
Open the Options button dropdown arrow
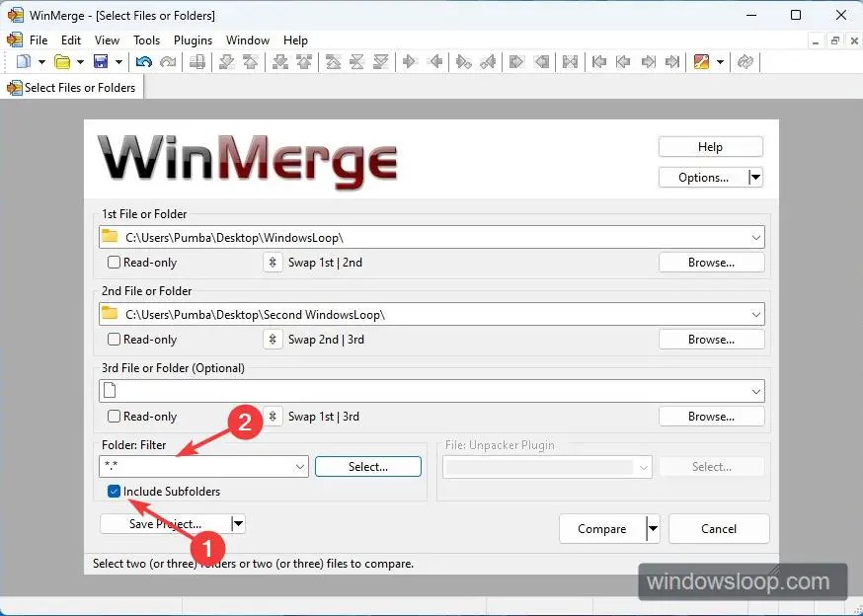(755, 178)
